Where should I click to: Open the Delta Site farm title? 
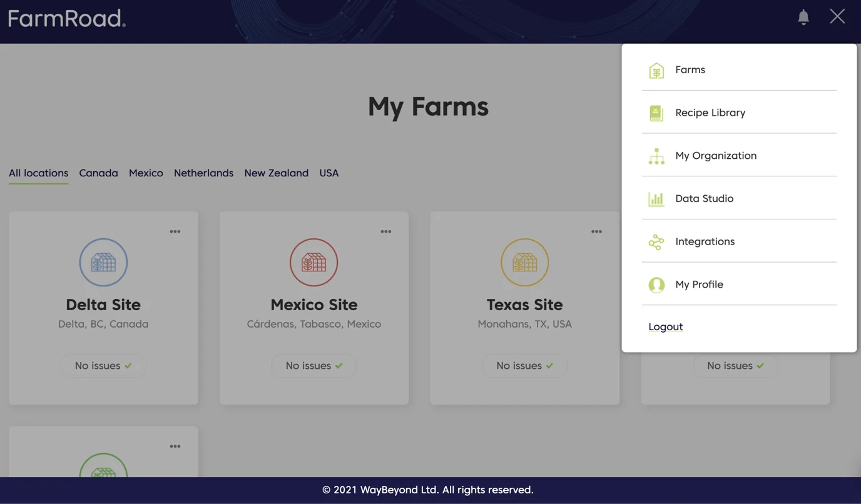[103, 305]
